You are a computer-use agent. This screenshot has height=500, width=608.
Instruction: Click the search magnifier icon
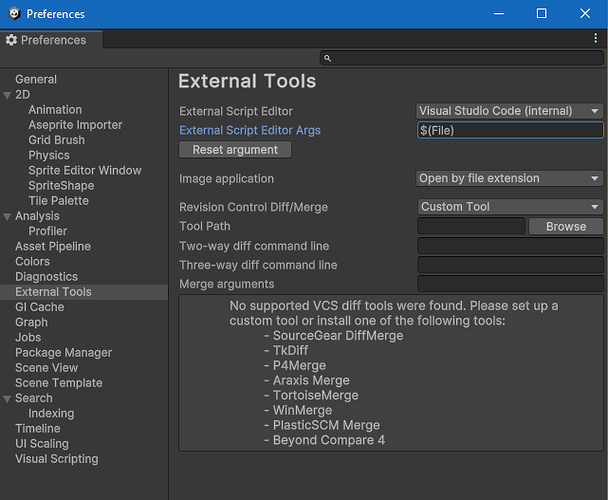328,58
